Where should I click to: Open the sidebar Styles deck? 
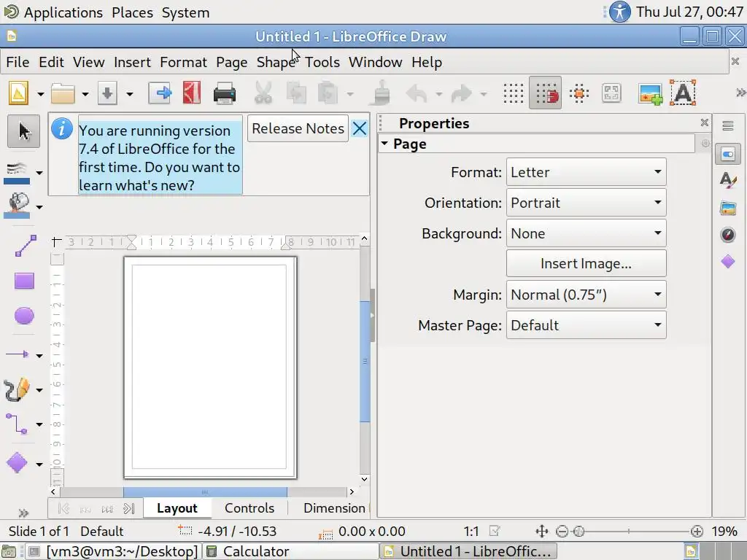pos(727,181)
